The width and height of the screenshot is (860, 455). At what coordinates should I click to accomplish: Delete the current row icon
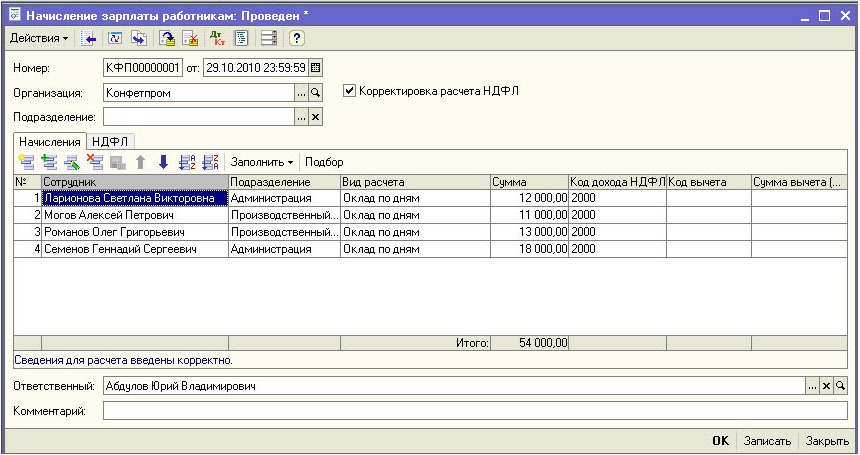click(x=95, y=162)
